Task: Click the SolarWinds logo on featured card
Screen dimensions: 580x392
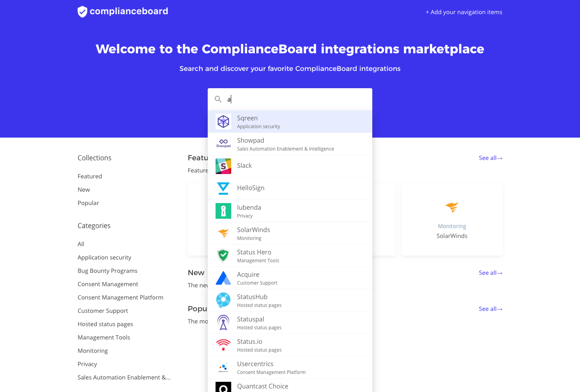Action: (x=452, y=207)
